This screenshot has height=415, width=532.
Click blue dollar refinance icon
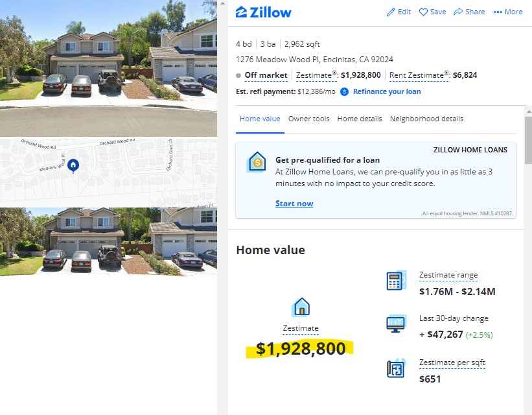coord(344,91)
